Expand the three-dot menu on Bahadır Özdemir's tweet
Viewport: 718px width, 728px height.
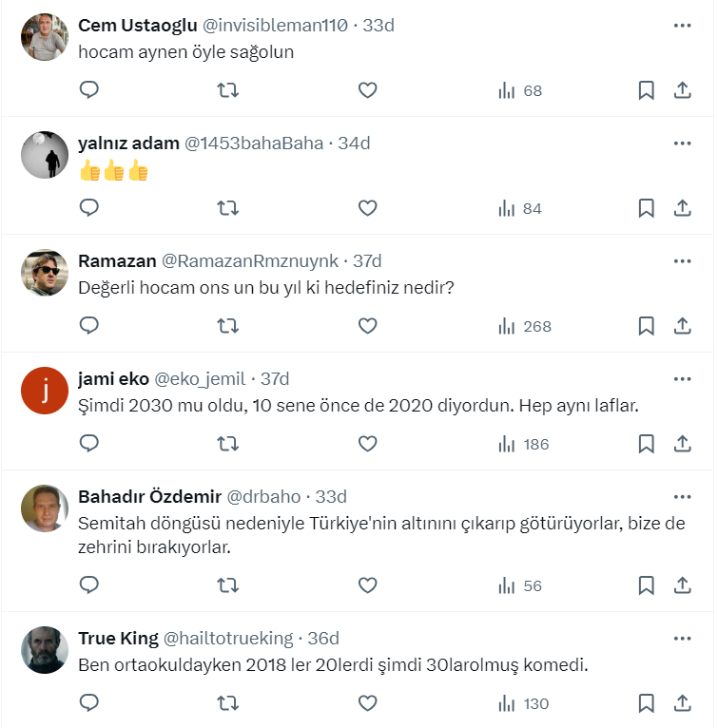tap(682, 497)
